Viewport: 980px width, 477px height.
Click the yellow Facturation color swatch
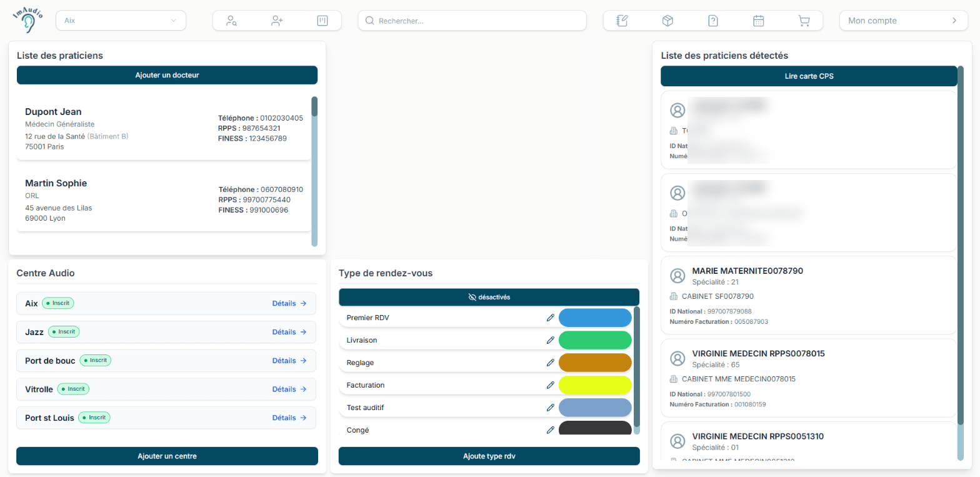coord(595,385)
